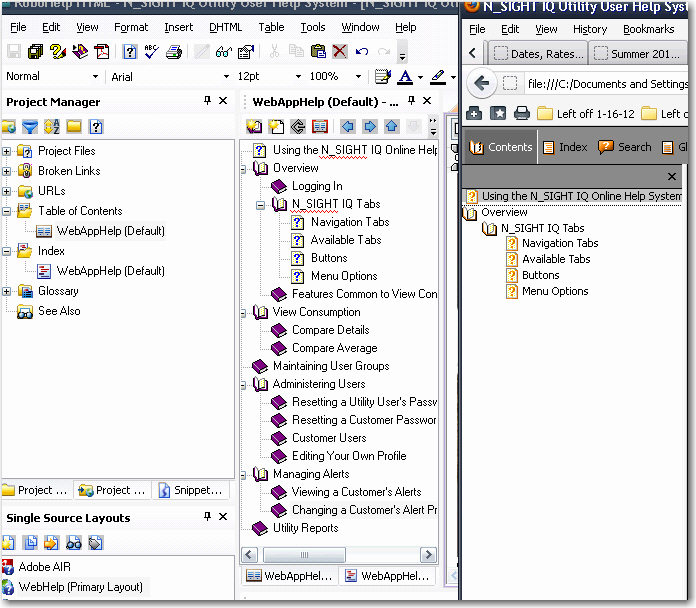Switch to the Index tab in help
The height and width of the screenshot is (608, 696).
pyautogui.click(x=566, y=147)
